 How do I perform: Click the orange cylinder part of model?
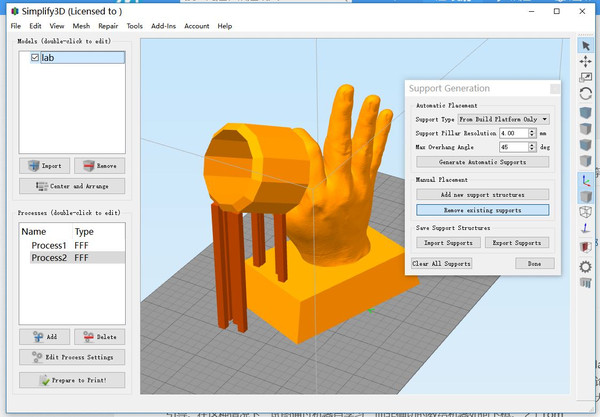click(256, 168)
